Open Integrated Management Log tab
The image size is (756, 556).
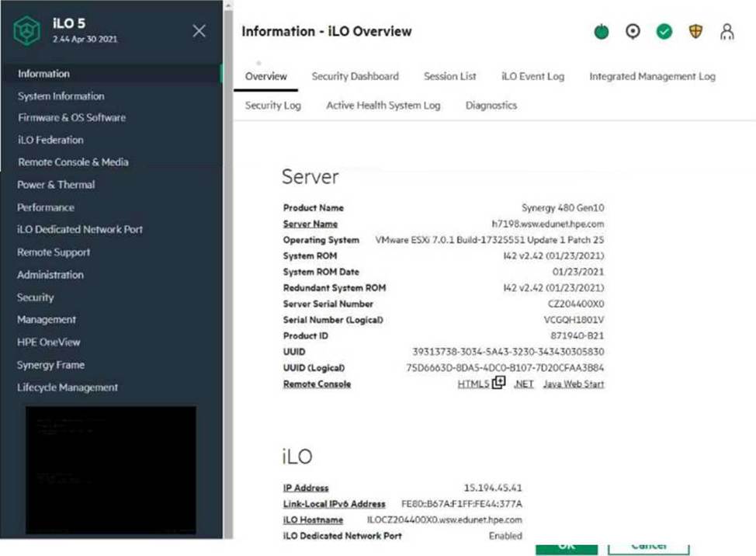click(652, 76)
